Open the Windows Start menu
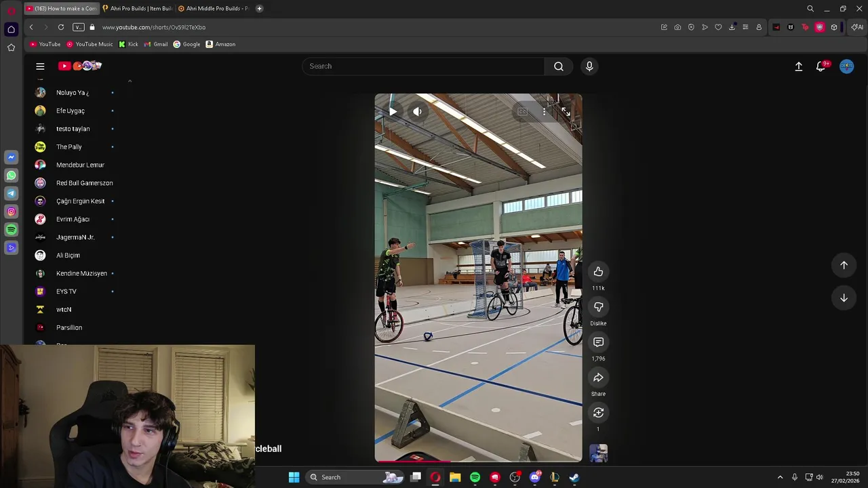The height and width of the screenshot is (488, 868). tap(294, 477)
